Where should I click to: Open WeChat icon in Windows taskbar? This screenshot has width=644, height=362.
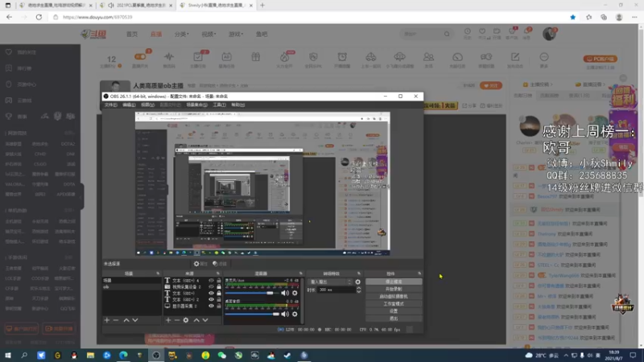222,356
